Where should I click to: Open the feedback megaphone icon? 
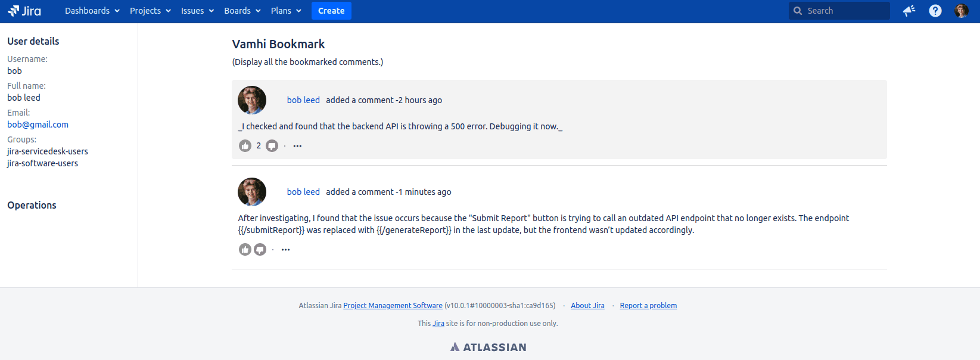[909, 11]
